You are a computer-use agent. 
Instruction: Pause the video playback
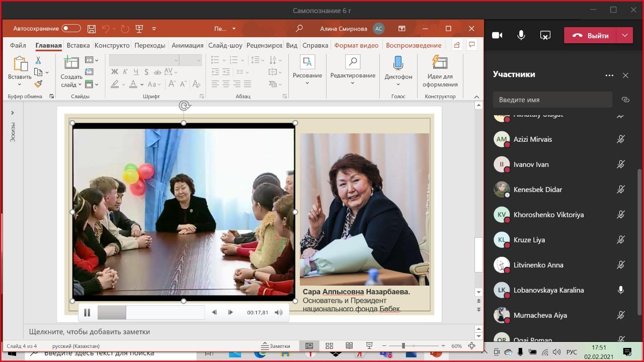(x=87, y=312)
